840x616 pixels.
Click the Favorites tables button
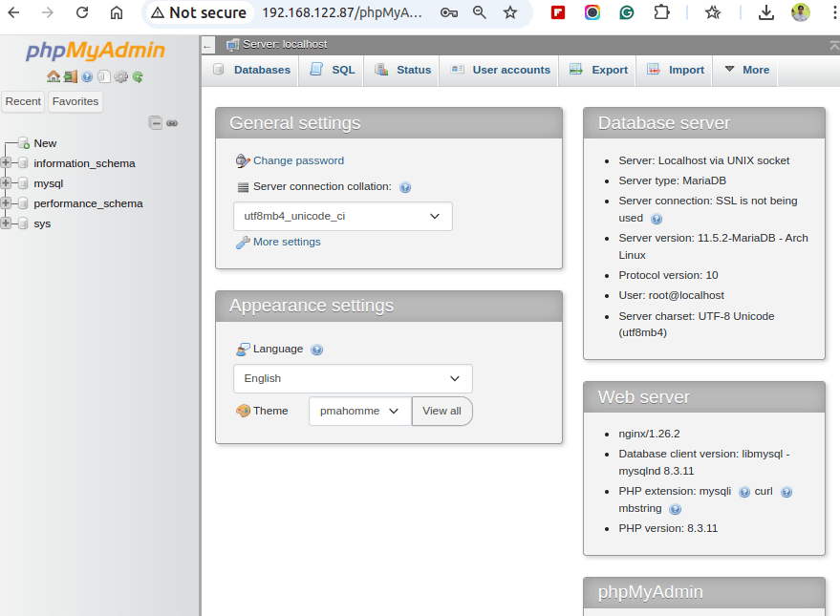tap(75, 101)
